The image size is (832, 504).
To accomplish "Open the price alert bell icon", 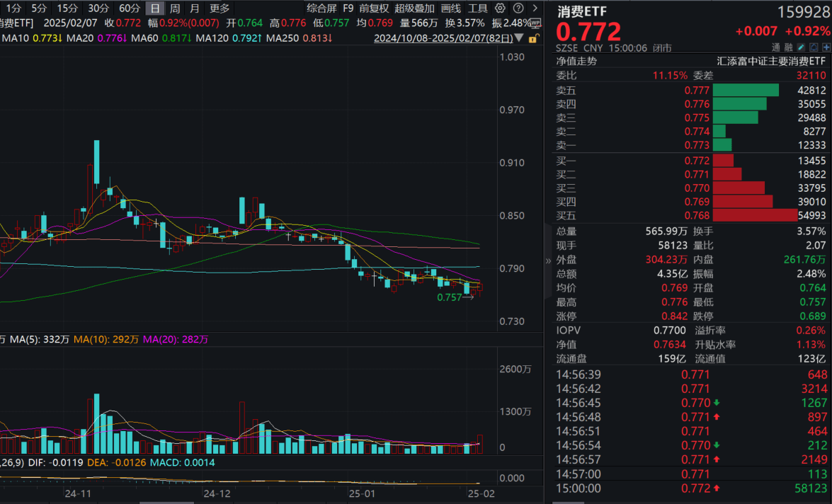I will (814, 47).
